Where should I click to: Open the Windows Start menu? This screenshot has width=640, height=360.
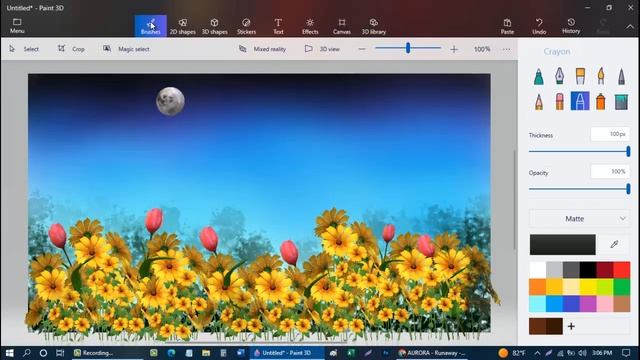point(9,353)
